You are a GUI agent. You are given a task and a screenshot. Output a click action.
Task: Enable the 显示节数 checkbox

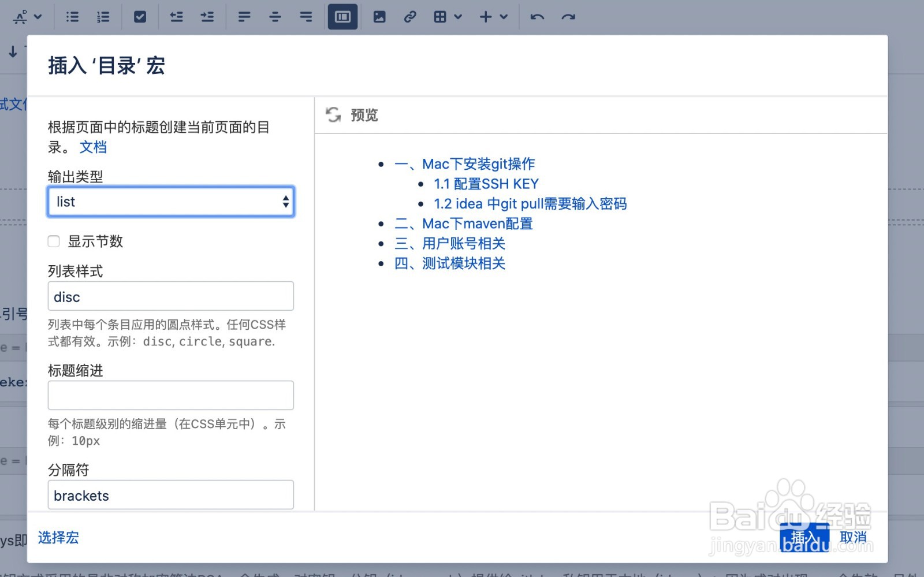point(53,241)
